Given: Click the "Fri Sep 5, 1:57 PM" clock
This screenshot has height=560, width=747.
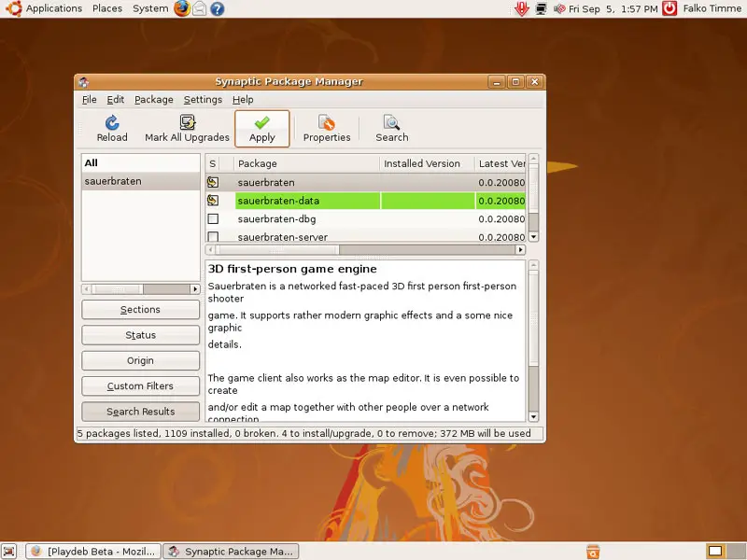Looking at the screenshot, I should click(613, 8).
